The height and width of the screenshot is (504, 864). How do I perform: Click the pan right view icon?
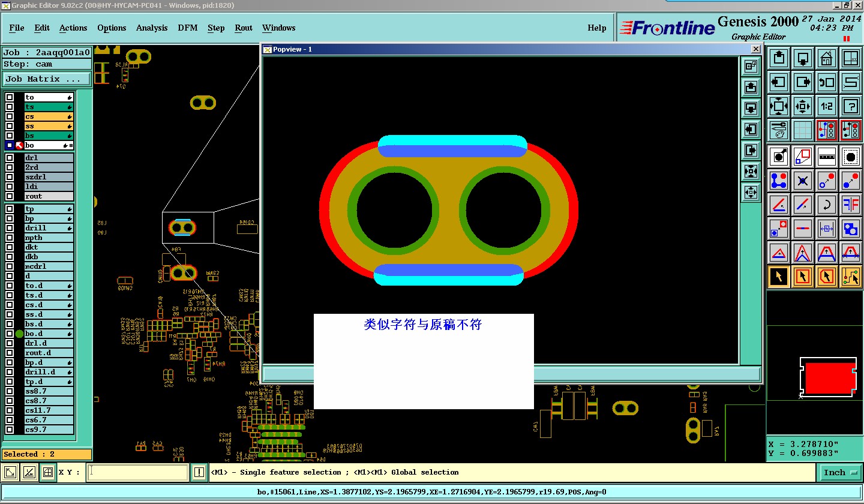[x=803, y=82]
